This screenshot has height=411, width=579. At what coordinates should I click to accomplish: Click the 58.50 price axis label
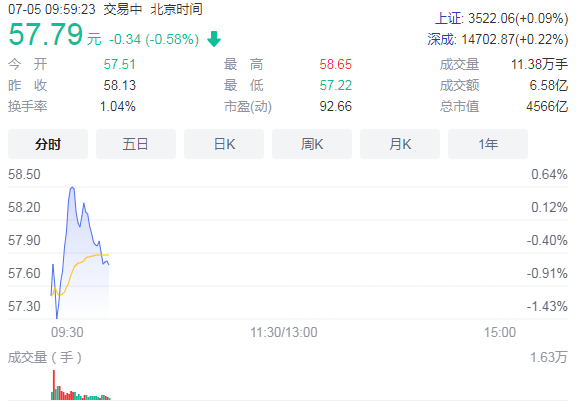[24, 174]
